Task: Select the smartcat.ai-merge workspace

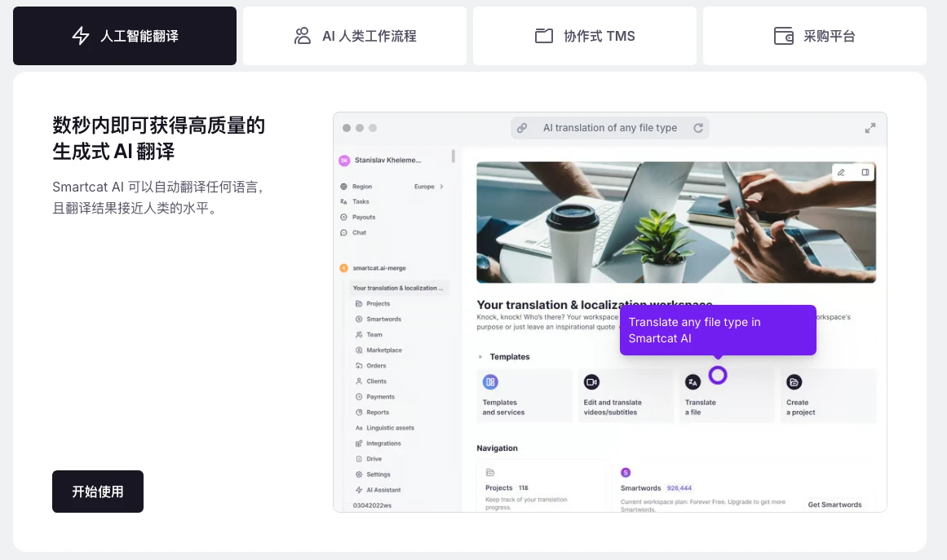Action: coord(379,268)
